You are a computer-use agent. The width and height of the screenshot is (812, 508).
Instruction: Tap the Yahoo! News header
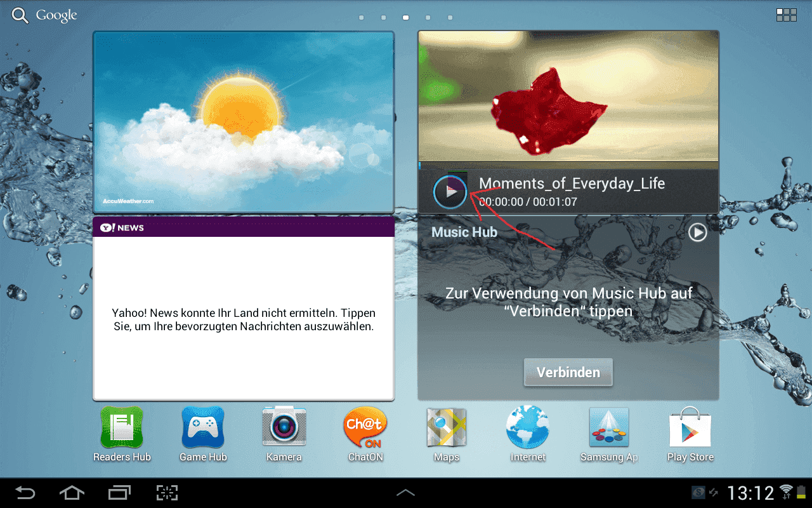pos(244,227)
